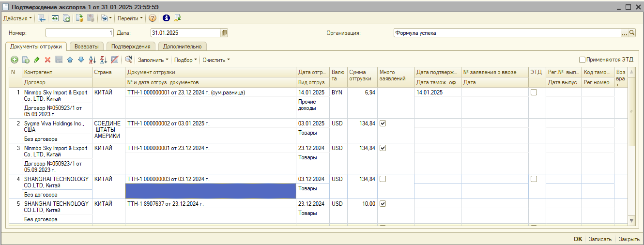This screenshot has height=245, width=644.
Task: Open the help question mark icon
Action: click(x=153, y=18)
